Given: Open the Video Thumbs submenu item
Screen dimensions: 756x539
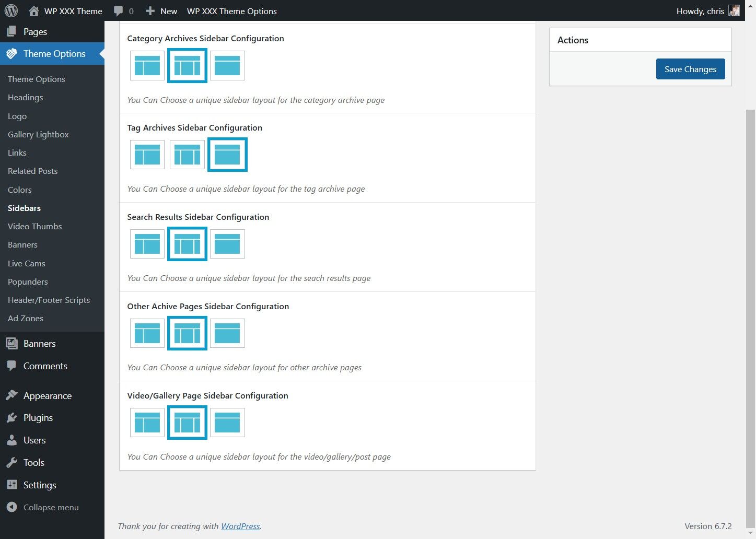Looking at the screenshot, I should point(34,226).
